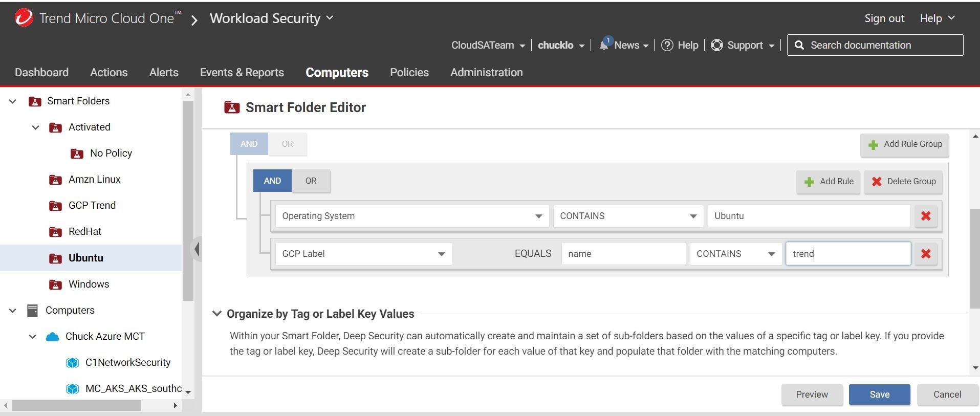980x416 pixels.
Task: Delete the GCP Label rule with red X
Action: [x=926, y=254]
